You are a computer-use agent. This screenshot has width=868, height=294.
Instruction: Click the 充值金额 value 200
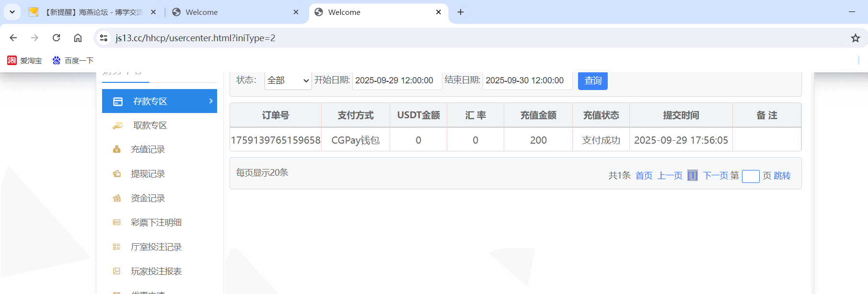[x=538, y=140]
